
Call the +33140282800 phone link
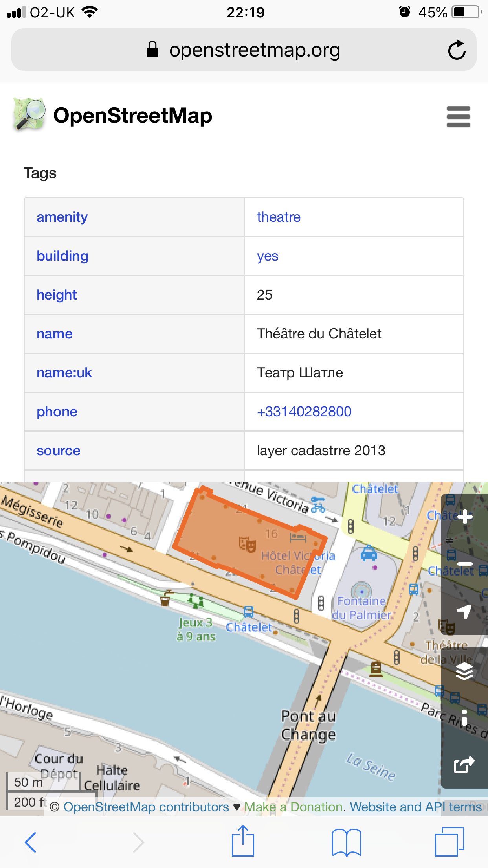tap(304, 412)
